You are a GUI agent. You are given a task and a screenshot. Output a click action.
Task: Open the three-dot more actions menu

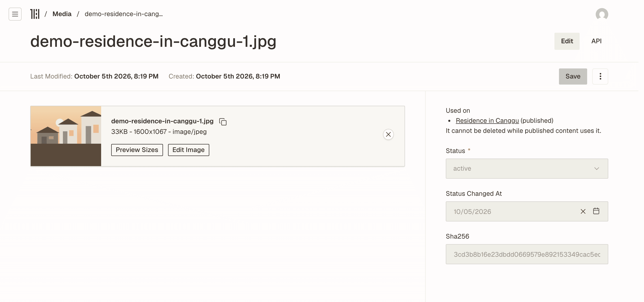(x=600, y=77)
